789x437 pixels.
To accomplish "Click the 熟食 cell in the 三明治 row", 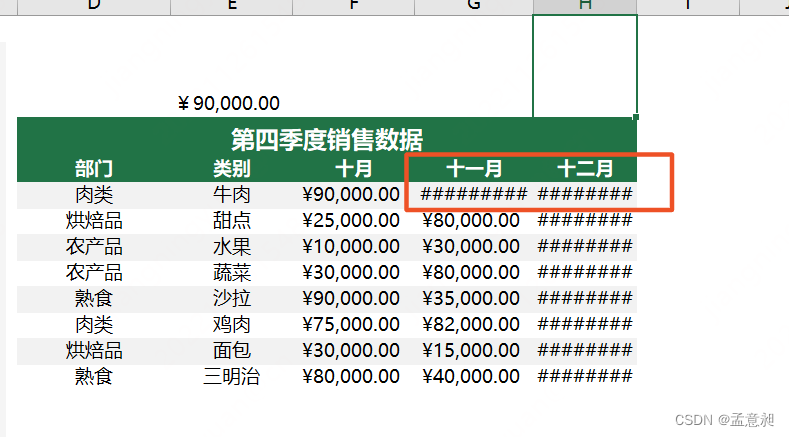I will [x=94, y=377].
